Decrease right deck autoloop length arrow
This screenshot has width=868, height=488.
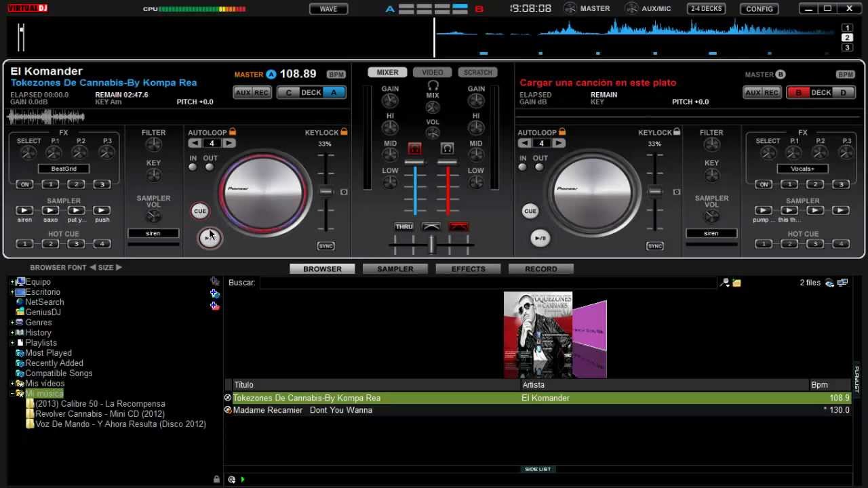coord(524,143)
